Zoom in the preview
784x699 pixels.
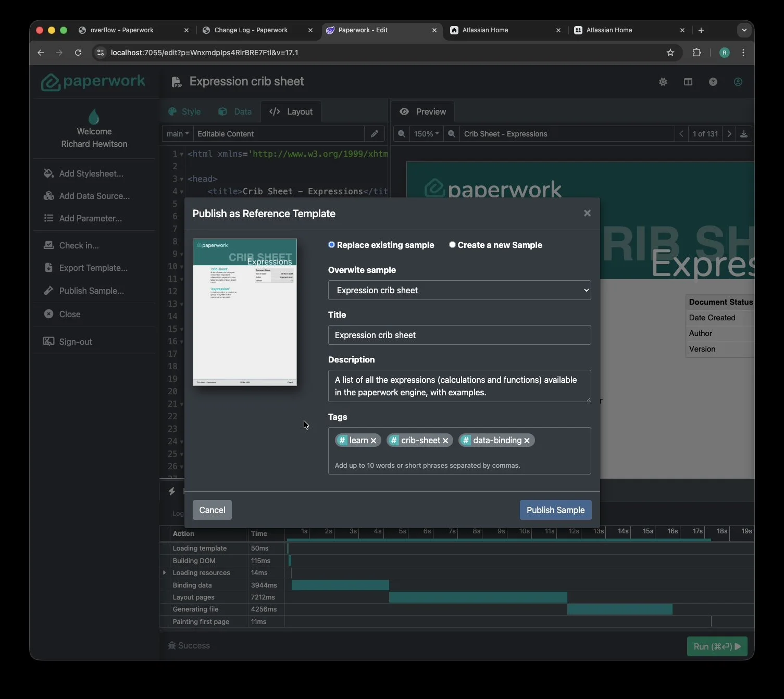(x=452, y=134)
